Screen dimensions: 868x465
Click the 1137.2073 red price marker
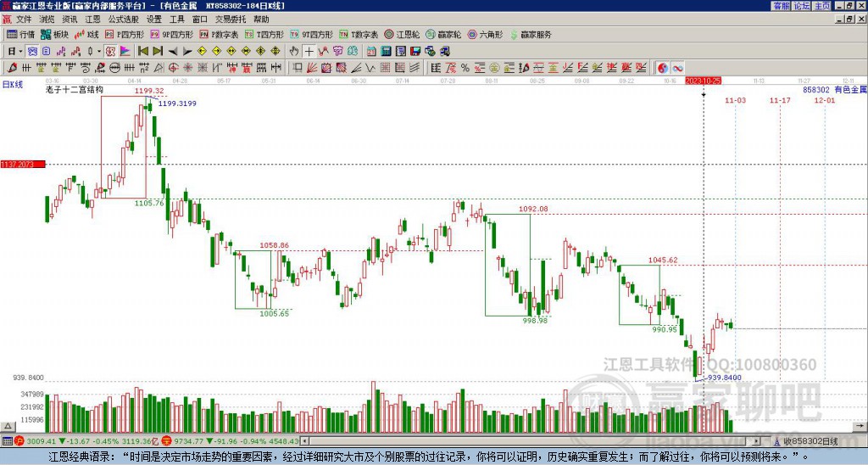pos(23,165)
